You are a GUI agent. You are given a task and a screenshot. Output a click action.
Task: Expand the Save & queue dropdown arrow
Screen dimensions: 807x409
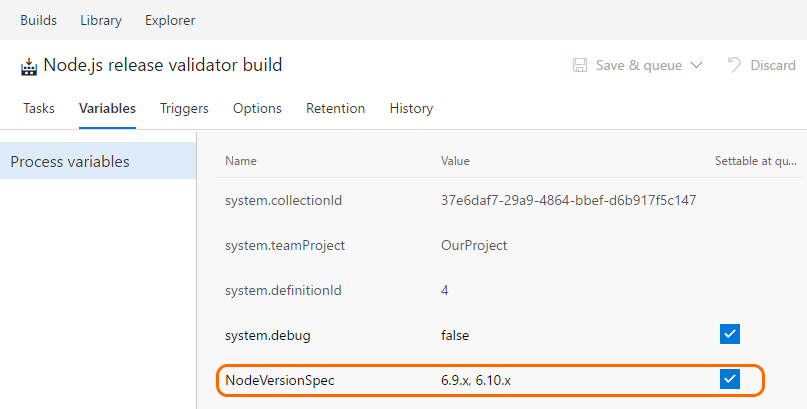tap(697, 65)
